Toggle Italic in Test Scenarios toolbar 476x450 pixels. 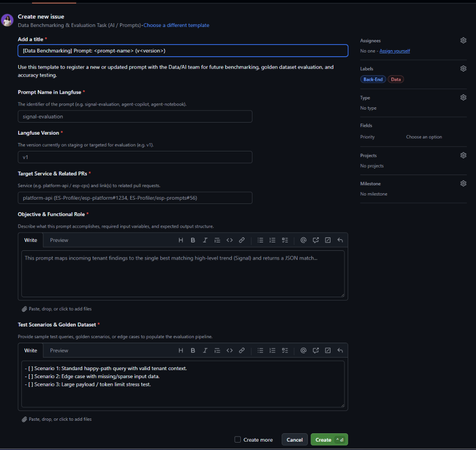205,351
